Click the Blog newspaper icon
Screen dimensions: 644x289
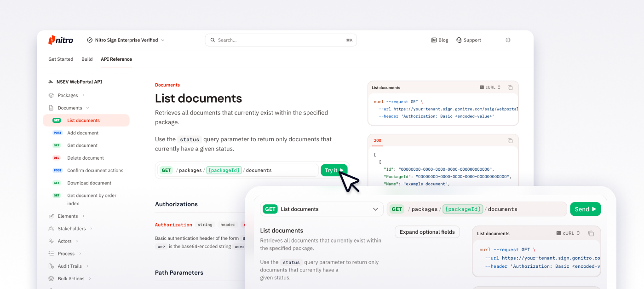click(x=433, y=40)
